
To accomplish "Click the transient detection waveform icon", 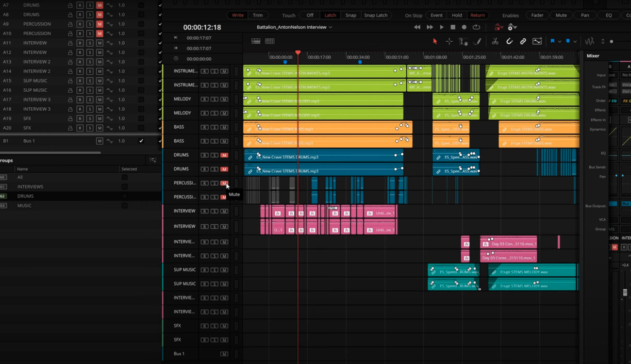I will coord(589,41).
